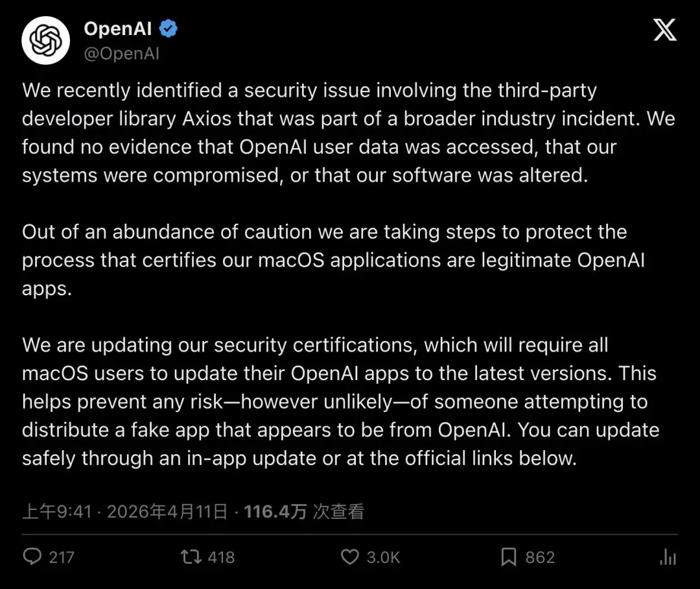Click the X logo

[x=665, y=30]
